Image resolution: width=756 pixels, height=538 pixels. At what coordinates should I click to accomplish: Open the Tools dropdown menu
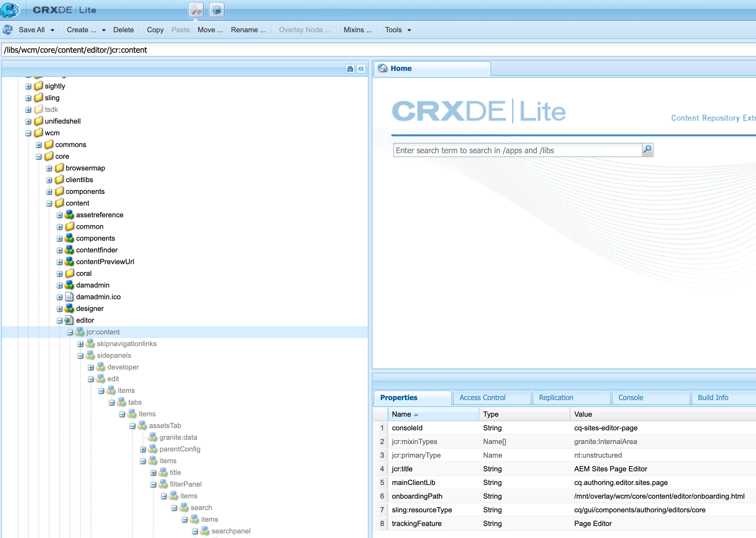398,30
